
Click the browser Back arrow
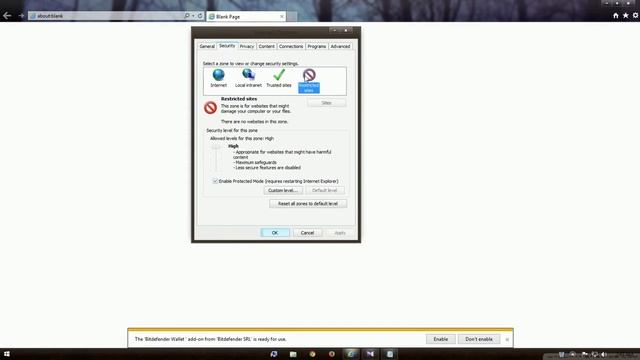click(x=7, y=16)
